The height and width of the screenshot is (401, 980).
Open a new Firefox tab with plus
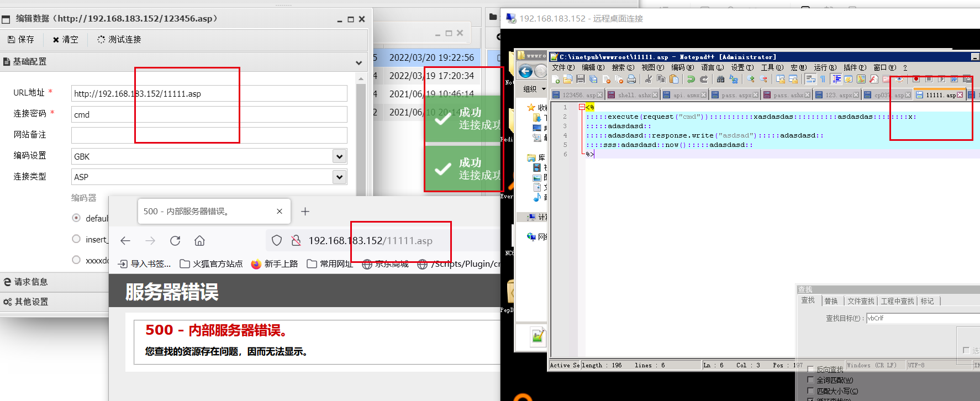pos(305,211)
